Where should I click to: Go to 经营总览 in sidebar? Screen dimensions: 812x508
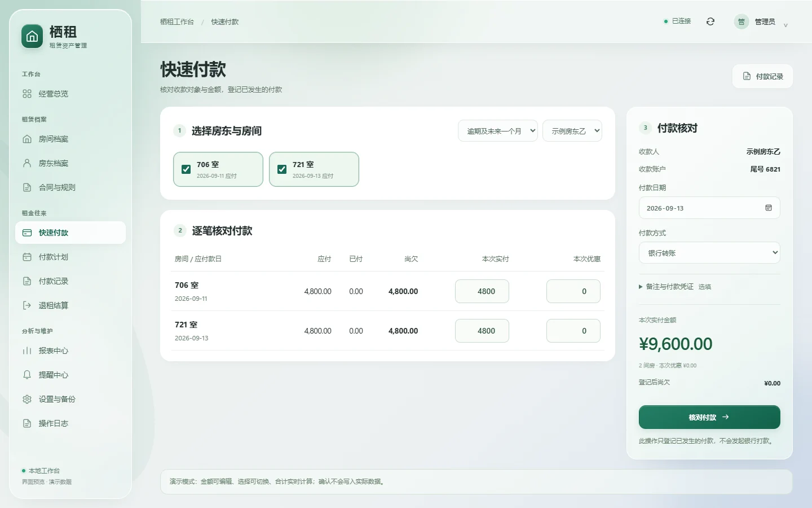tap(70, 94)
